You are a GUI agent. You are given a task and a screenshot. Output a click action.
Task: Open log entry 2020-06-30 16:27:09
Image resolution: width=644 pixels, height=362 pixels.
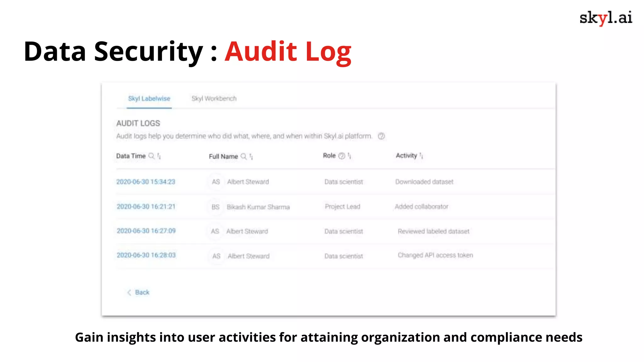[x=146, y=231]
